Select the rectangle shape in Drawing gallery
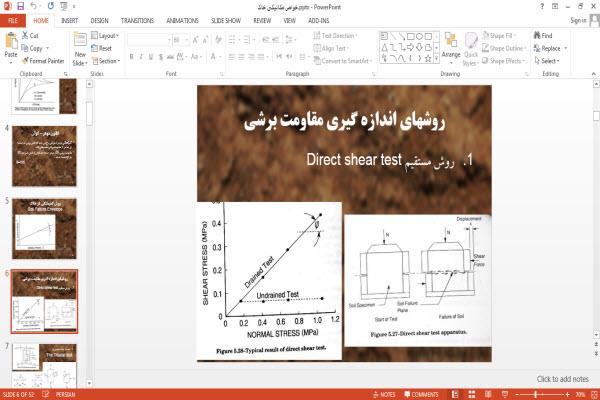The image size is (600, 400). tap(411, 36)
